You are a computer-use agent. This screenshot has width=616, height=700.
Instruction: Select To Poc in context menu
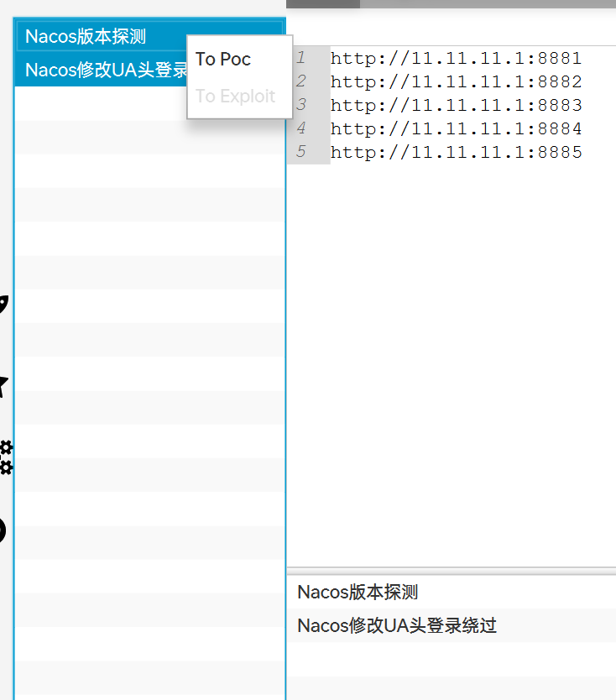[x=223, y=59]
